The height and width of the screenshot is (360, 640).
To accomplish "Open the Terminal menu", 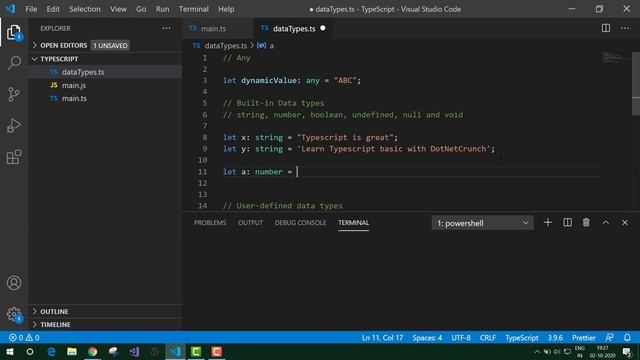I will coord(193,9).
